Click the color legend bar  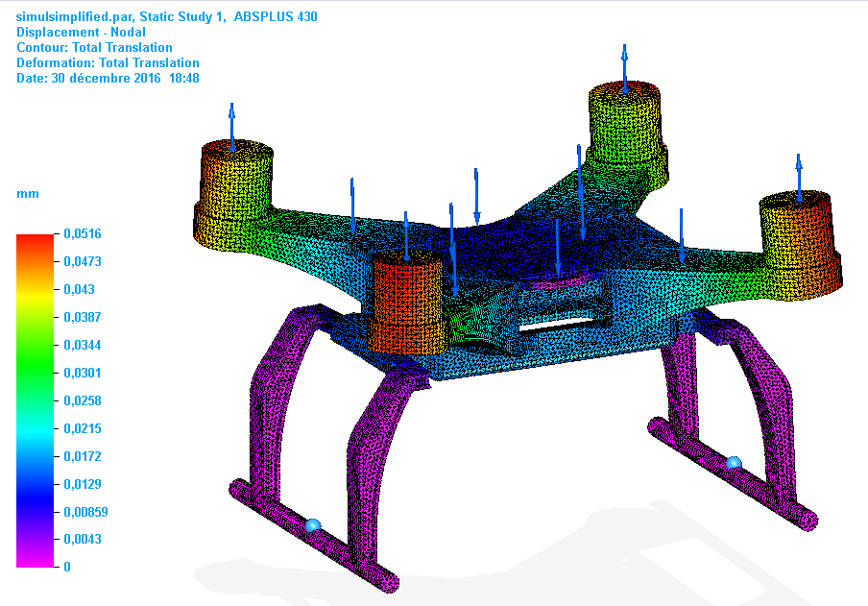point(36,400)
